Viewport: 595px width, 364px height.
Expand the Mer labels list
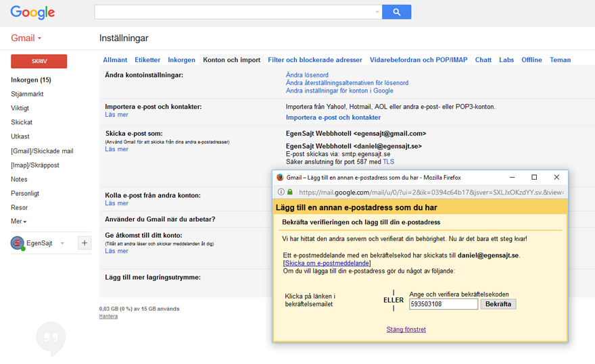[x=19, y=222]
